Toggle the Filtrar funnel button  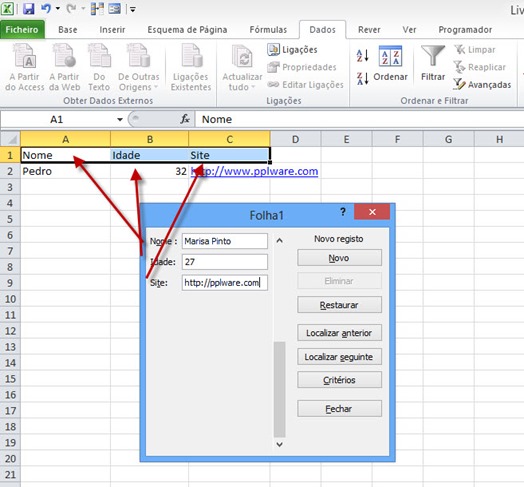pos(433,64)
